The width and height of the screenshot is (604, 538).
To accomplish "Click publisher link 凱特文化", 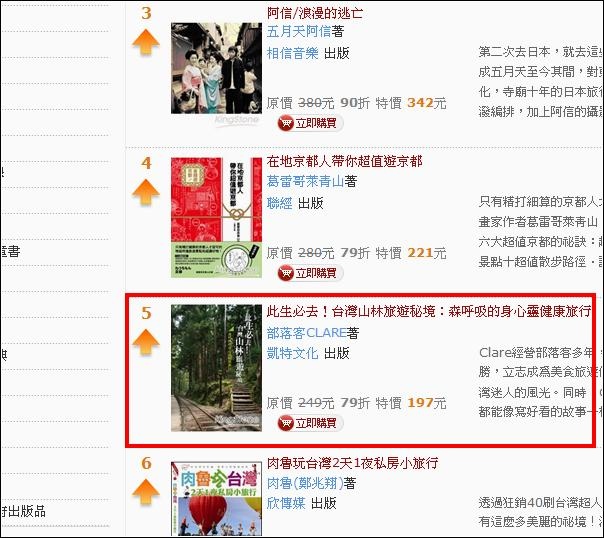I will pyautogui.click(x=293, y=353).
